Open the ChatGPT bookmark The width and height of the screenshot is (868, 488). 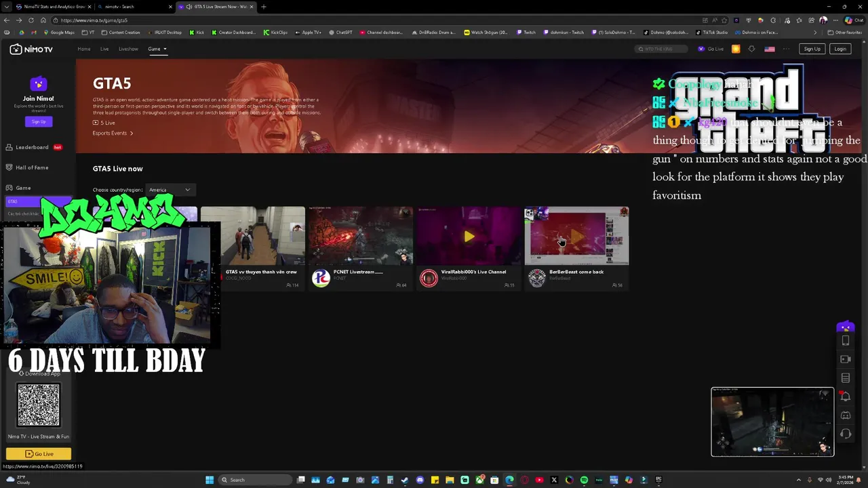(x=340, y=33)
